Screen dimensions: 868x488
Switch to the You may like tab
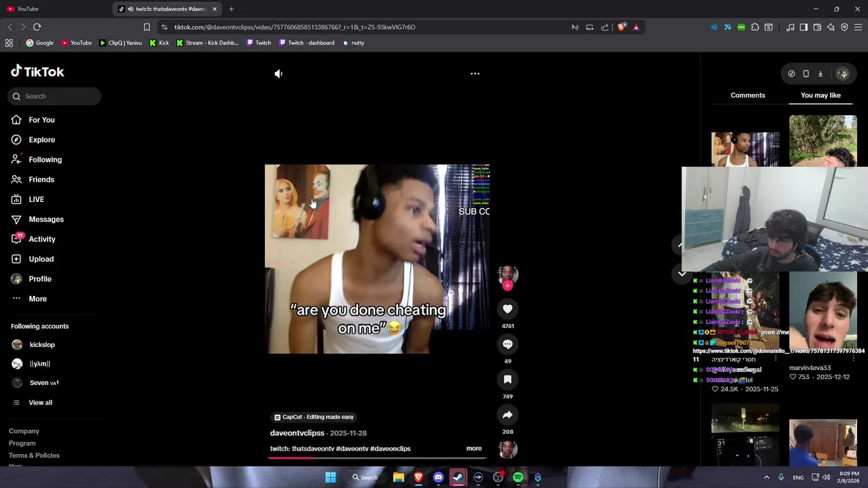coord(821,96)
